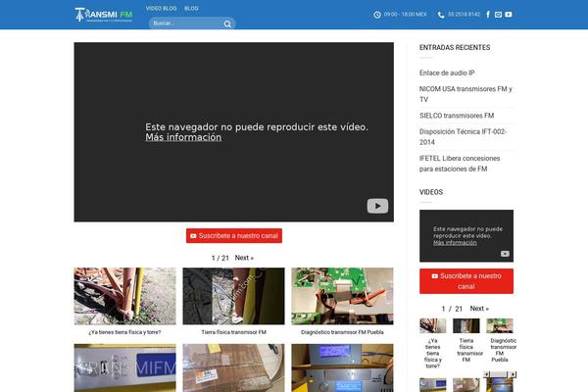
Task: Select sidebar thumbnail Tierra física transmisor FM
Action: (x=466, y=325)
